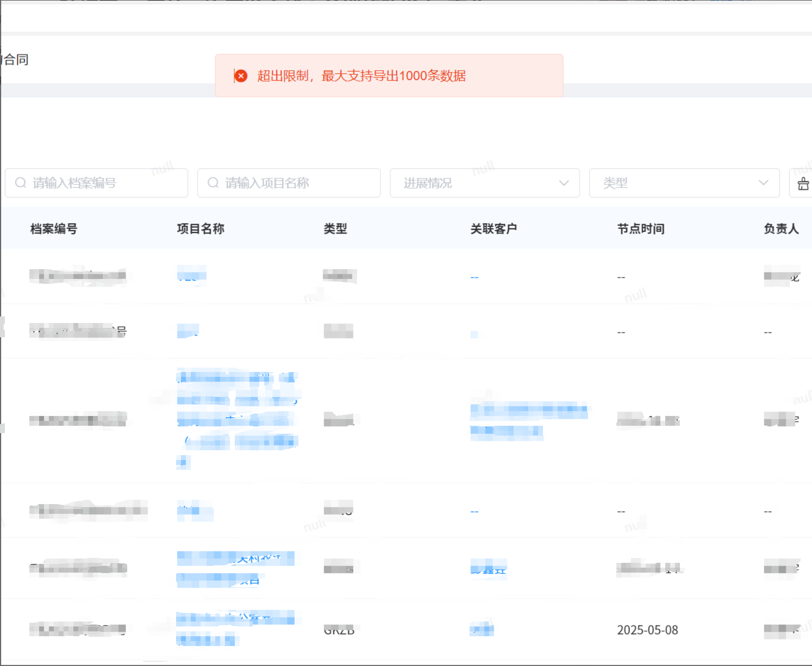Click the 合同 tab label
The image size is (812, 666).
click(x=16, y=60)
